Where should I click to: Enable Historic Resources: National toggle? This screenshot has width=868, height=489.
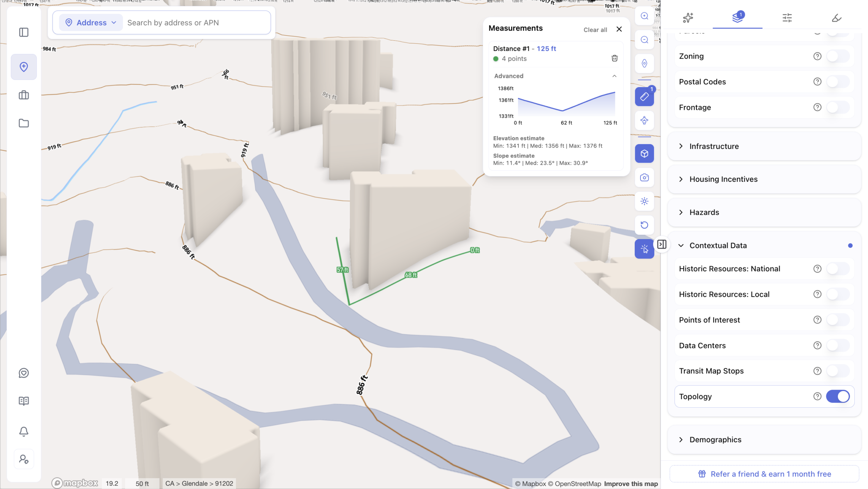pos(837,269)
